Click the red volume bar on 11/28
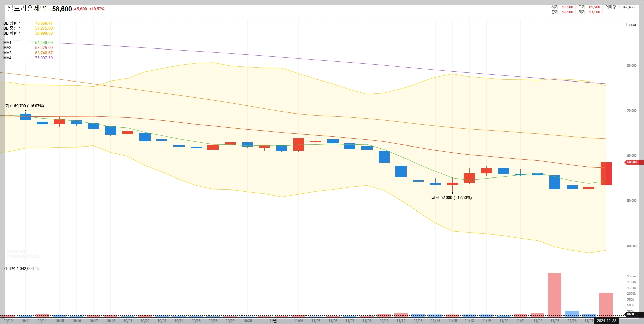The height and width of the screenshot is (324, 644). 606,305
